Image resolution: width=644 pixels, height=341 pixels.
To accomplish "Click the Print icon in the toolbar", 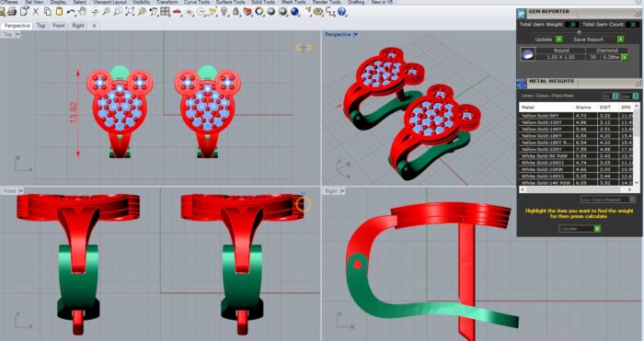I will (12, 12).
